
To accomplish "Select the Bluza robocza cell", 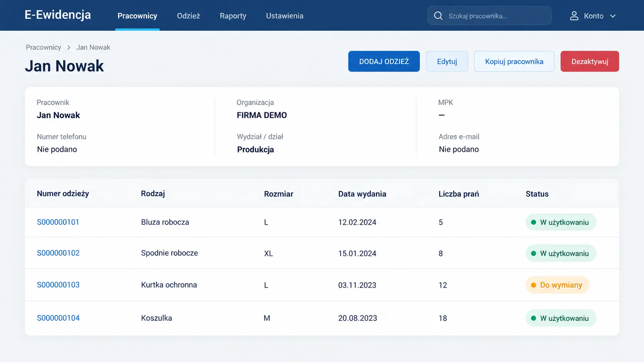I will (165, 222).
